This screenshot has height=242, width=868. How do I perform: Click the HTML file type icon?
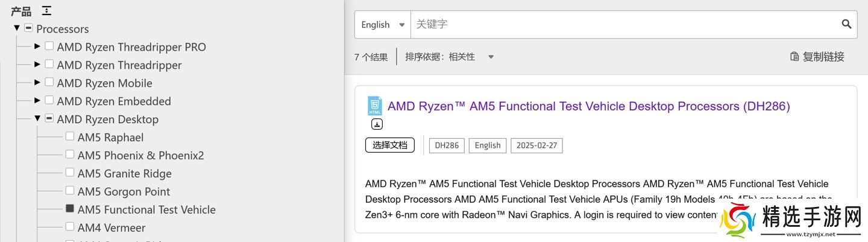pos(375,106)
